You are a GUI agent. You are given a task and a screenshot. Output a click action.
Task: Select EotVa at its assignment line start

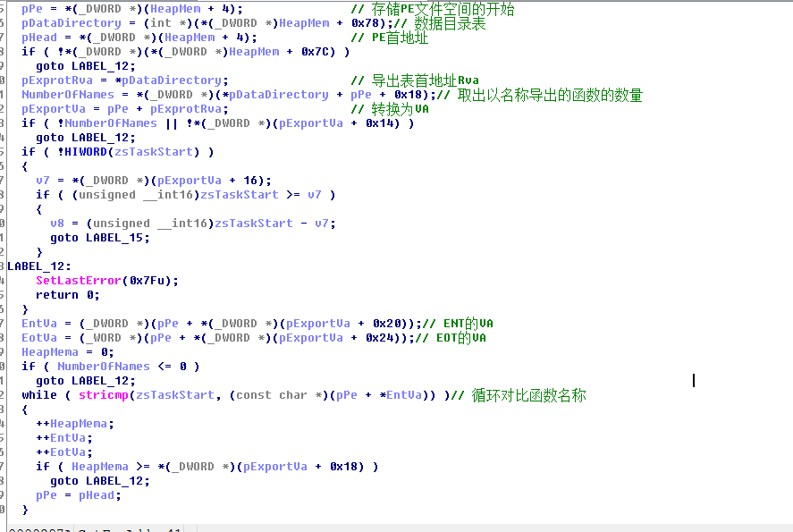coord(39,338)
